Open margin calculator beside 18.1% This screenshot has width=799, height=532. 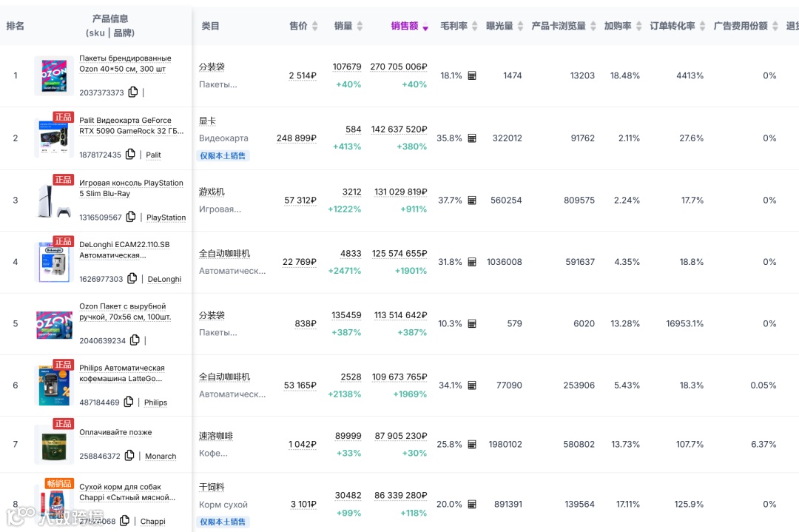point(472,75)
